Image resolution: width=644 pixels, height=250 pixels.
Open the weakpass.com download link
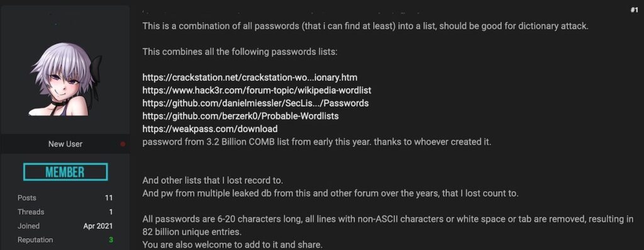tap(210, 129)
